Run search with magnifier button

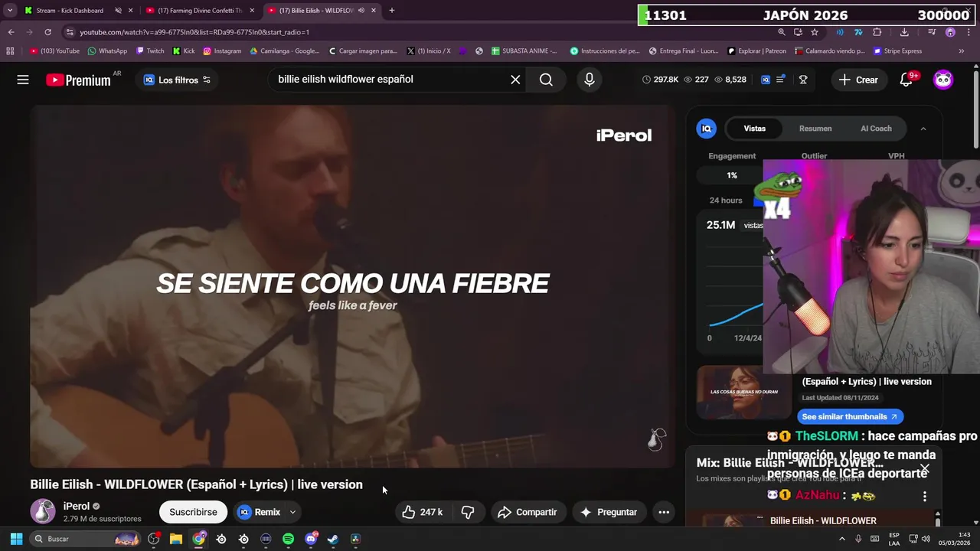546,80
